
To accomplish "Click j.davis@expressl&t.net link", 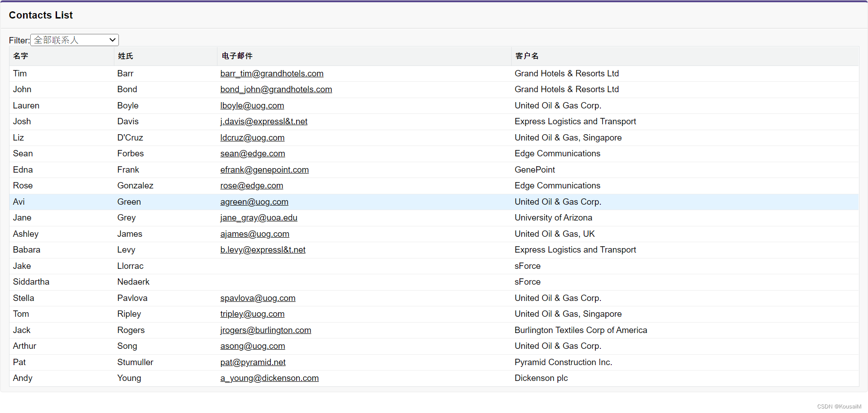I will point(264,121).
